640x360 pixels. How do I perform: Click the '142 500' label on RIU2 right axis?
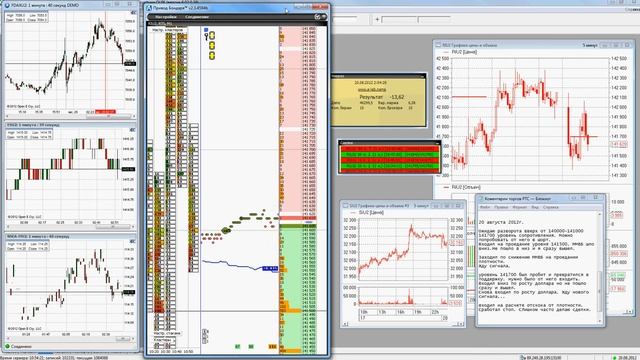tap(619, 58)
